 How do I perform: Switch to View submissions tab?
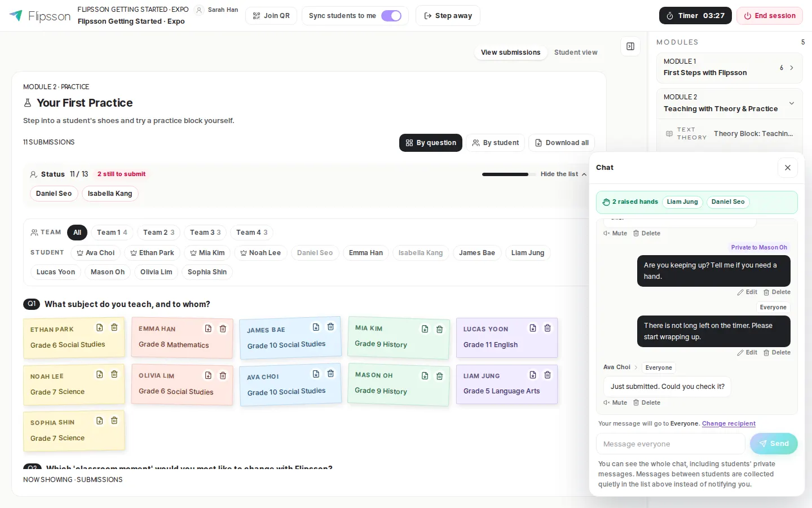coord(510,52)
